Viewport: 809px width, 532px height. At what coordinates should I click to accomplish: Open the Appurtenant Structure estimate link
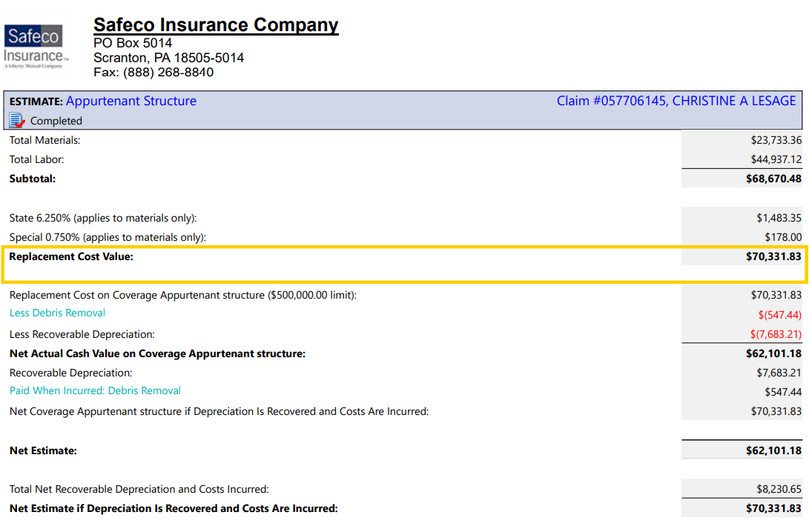tap(131, 101)
